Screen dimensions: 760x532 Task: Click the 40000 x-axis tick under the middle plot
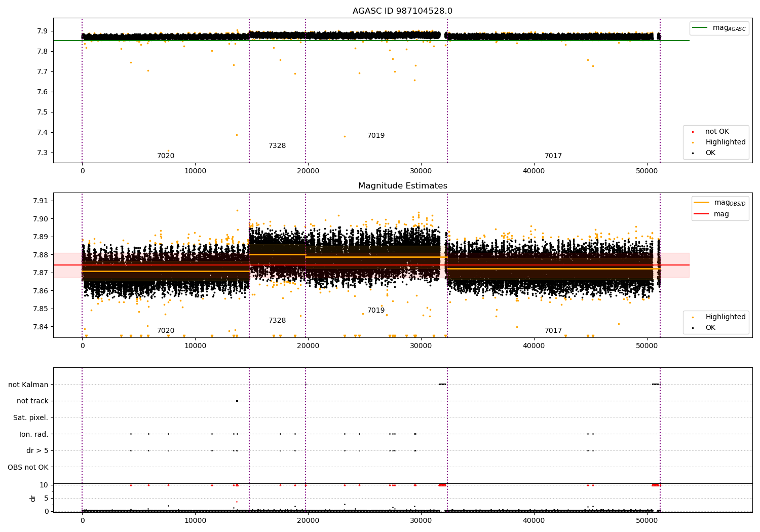pyautogui.click(x=534, y=346)
